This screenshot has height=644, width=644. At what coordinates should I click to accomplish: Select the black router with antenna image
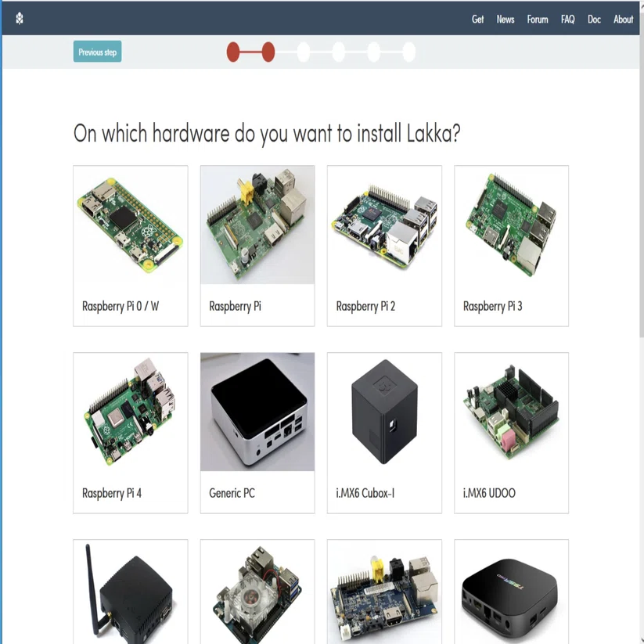[131, 592]
